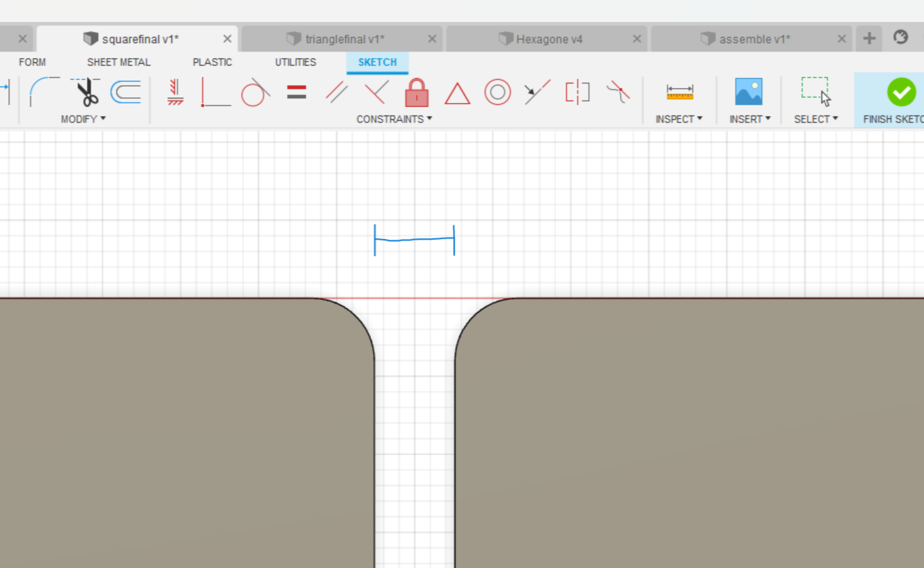Apply the Parallel constraint
The width and height of the screenshot is (924, 568).
tap(337, 92)
